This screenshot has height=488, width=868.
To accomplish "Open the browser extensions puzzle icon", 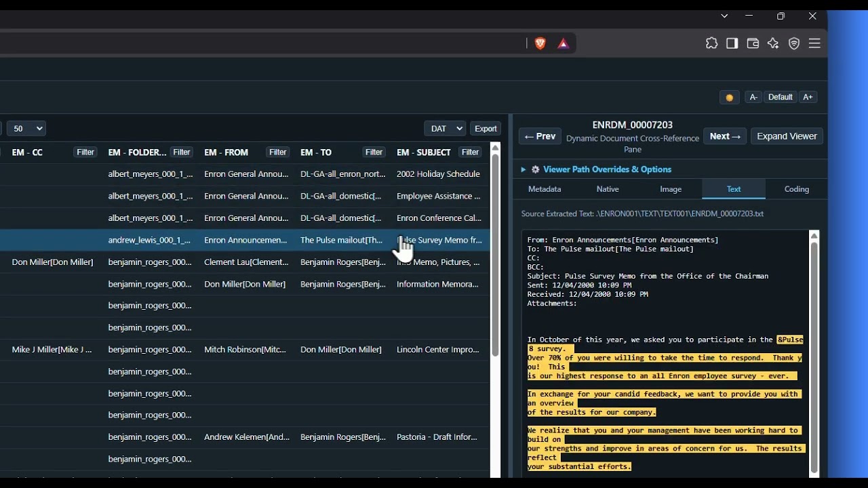I will pos(711,43).
